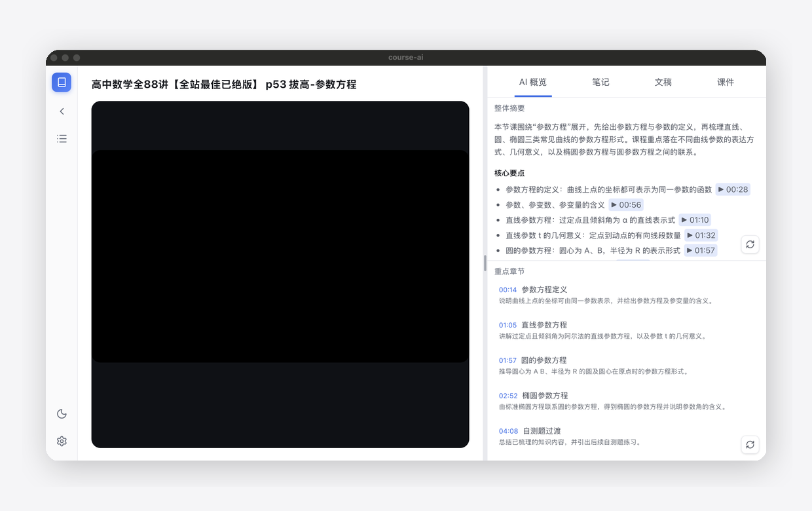This screenshot has height=511, width=812.
Task: Go back using the left chevron icon
Action: pyautogui.click(x=62, y=111)
